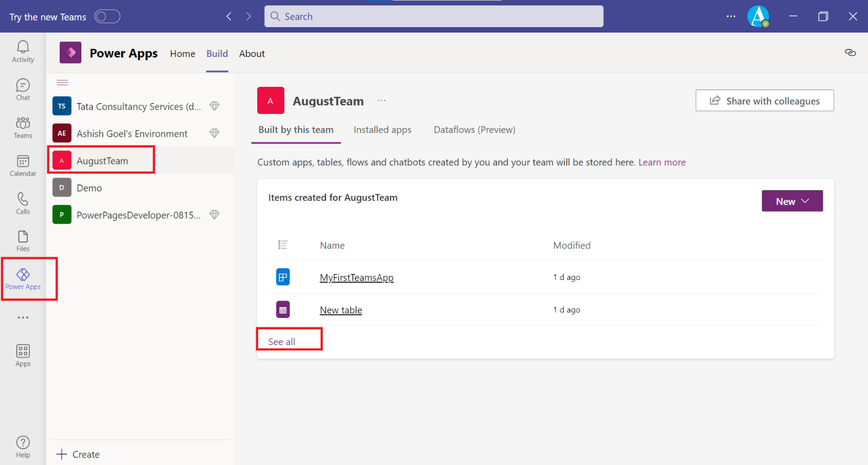The height and width of the screenshot is (465, 868).
Task: Select the Power Apps sidebar icon
Action: pyautogui.click(x=23, y=279)
